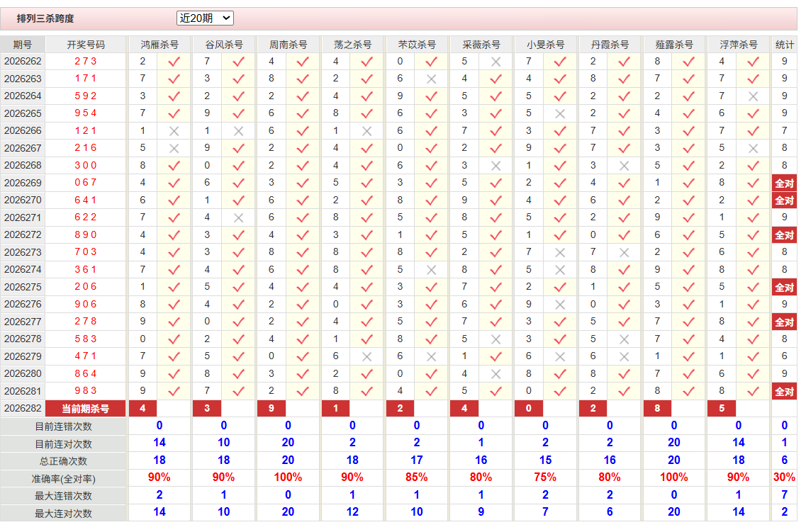Image resolution: width=806 pixels, height=532 pixels.
Task: Click the 全对 badge in row 2026272
Action: 785,235
